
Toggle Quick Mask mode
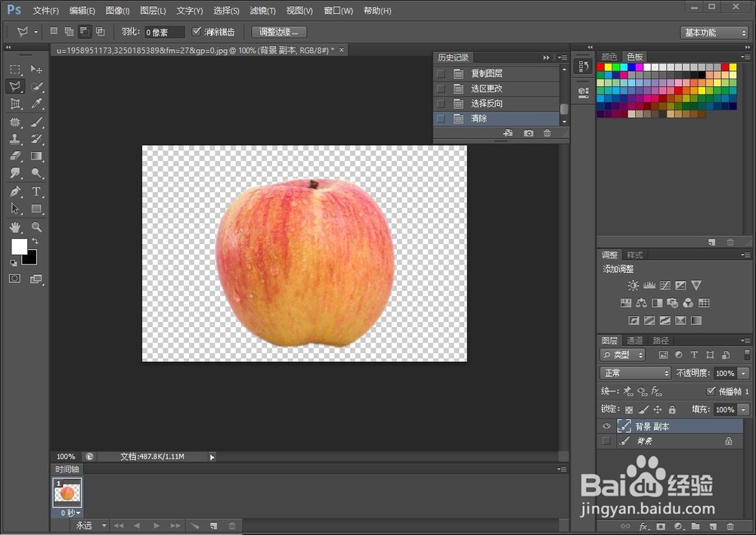click(x=15, y=279)
